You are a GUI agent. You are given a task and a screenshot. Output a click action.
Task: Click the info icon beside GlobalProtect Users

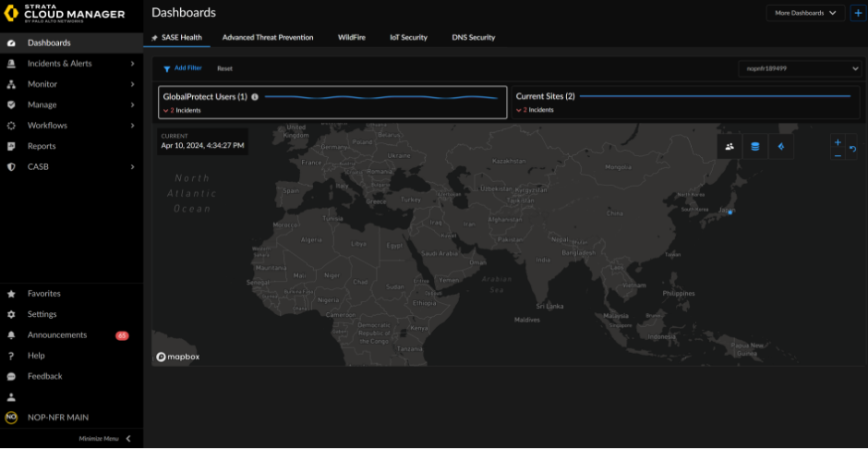point(255,97)
